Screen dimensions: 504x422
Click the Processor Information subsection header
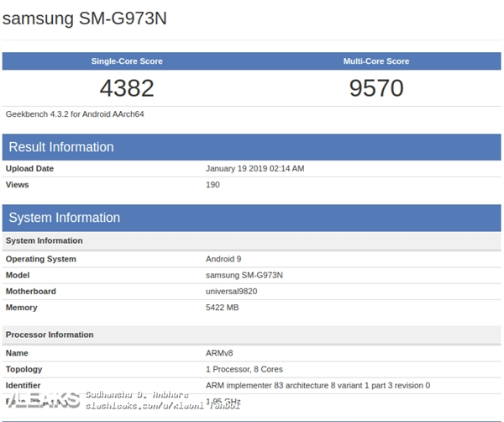coord(50,335)
